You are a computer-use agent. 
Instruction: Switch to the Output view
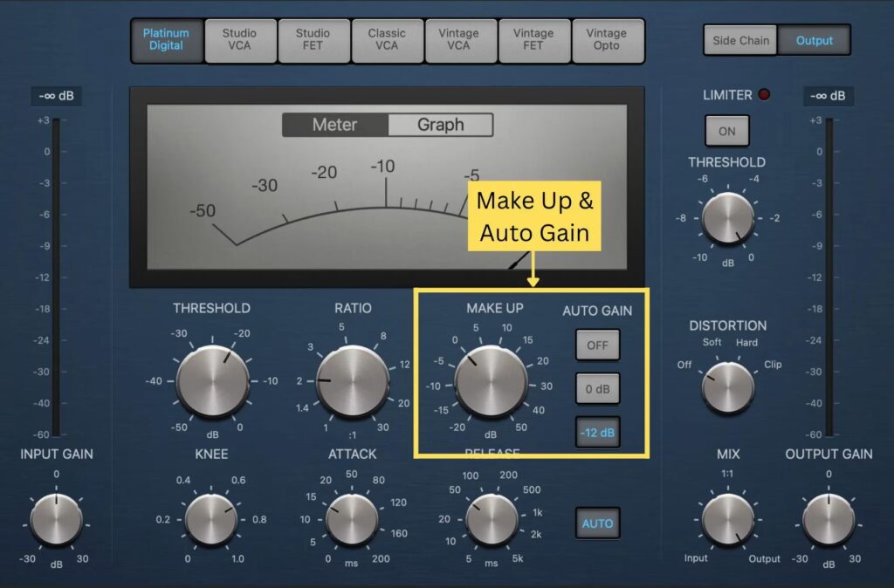(814, 40)
